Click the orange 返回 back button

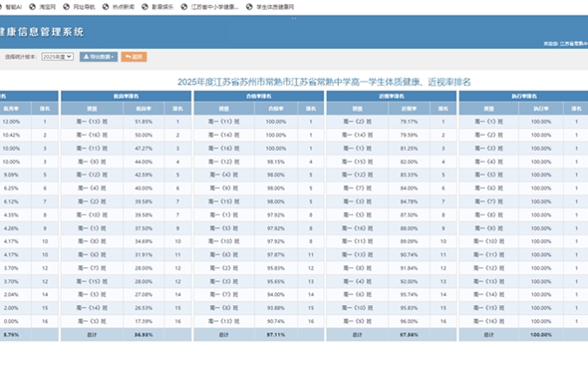134,57
